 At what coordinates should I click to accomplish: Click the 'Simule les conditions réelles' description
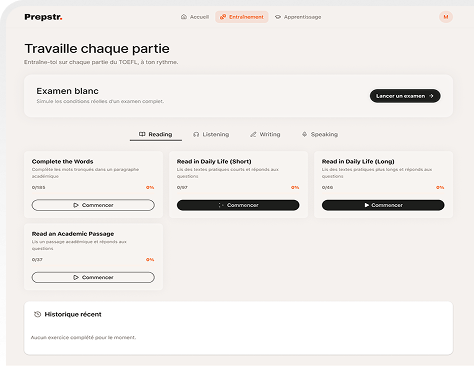tap(100, 101)
